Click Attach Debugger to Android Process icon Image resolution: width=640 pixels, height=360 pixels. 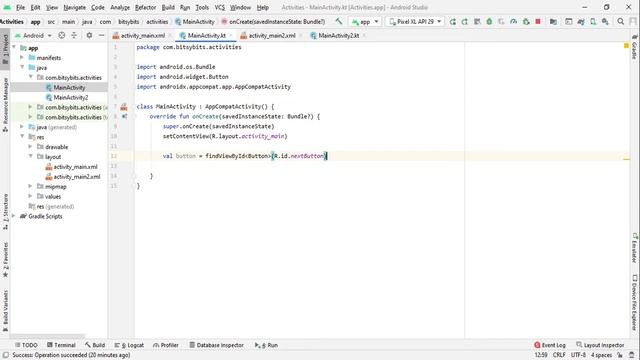[x=526, y=22]
